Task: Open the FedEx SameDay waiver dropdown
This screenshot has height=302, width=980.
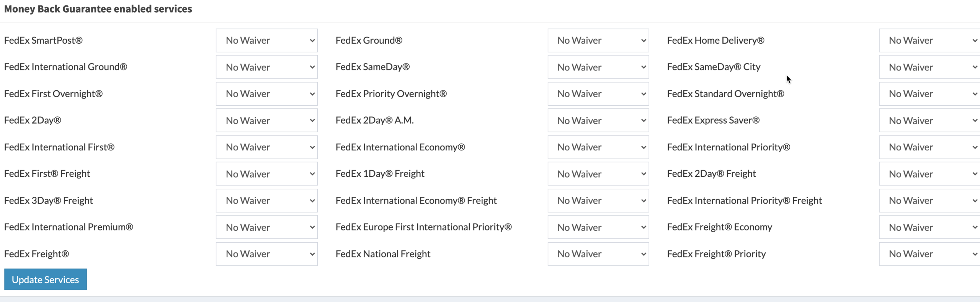Action: 598,67
